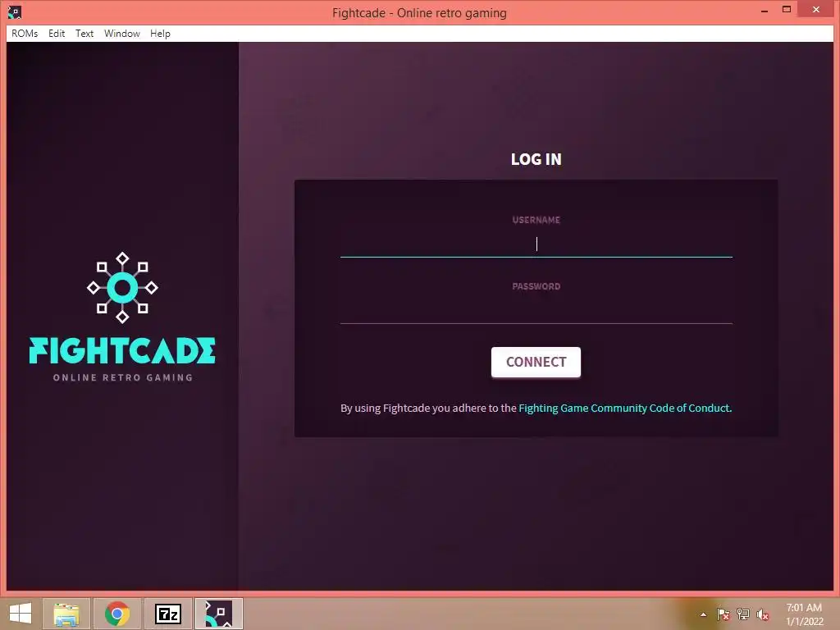This screenshot has height=630, width=840.
Task: Open the Edit menu
Action: coord(57,33)
